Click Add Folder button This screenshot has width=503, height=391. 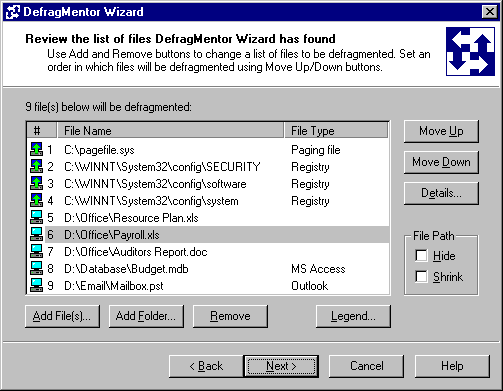click(x=146, y=316)
